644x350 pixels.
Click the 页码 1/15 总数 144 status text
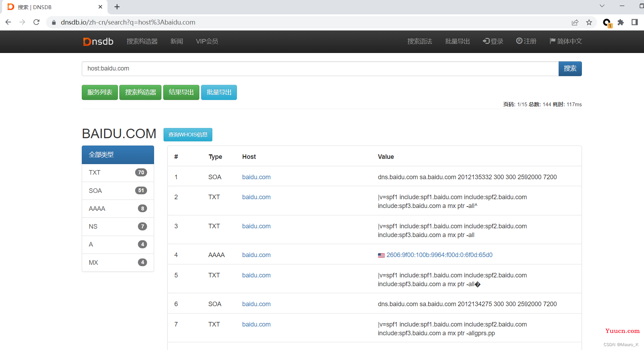point(542,105)
